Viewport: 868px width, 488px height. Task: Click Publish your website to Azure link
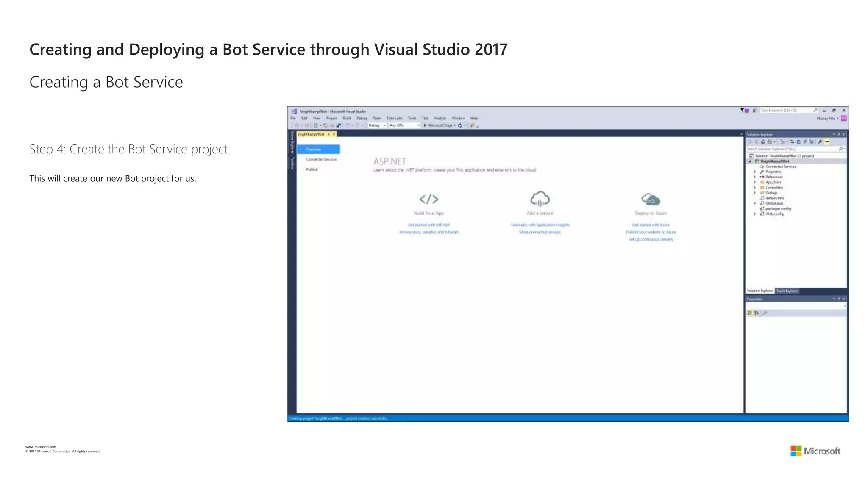(x=651, y=232)
